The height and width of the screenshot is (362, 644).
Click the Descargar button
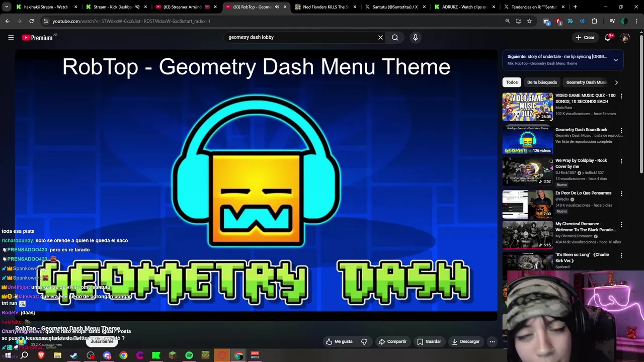[x=465, y=341]
